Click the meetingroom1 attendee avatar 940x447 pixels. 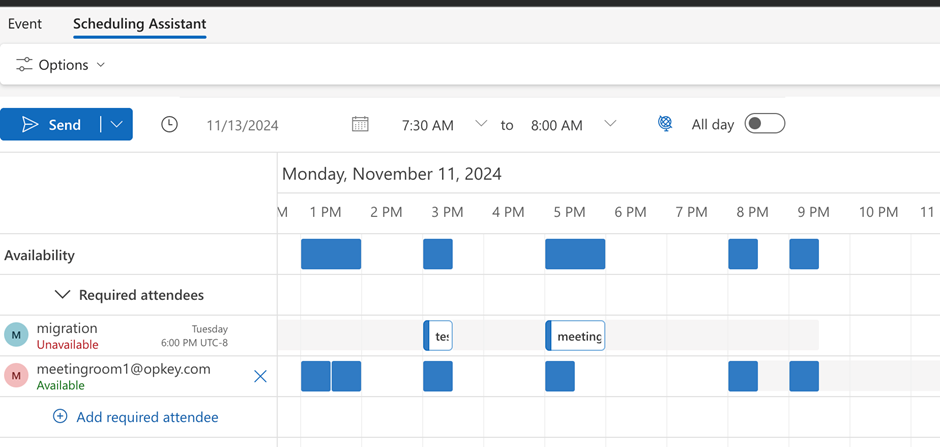16,375
